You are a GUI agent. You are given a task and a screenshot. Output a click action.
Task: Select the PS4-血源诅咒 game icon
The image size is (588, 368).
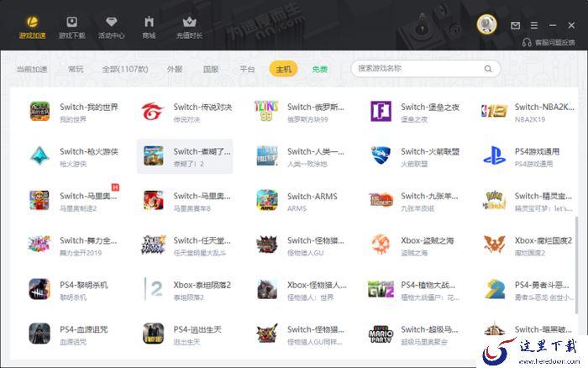pyautogui.click(x=39, y=334)
